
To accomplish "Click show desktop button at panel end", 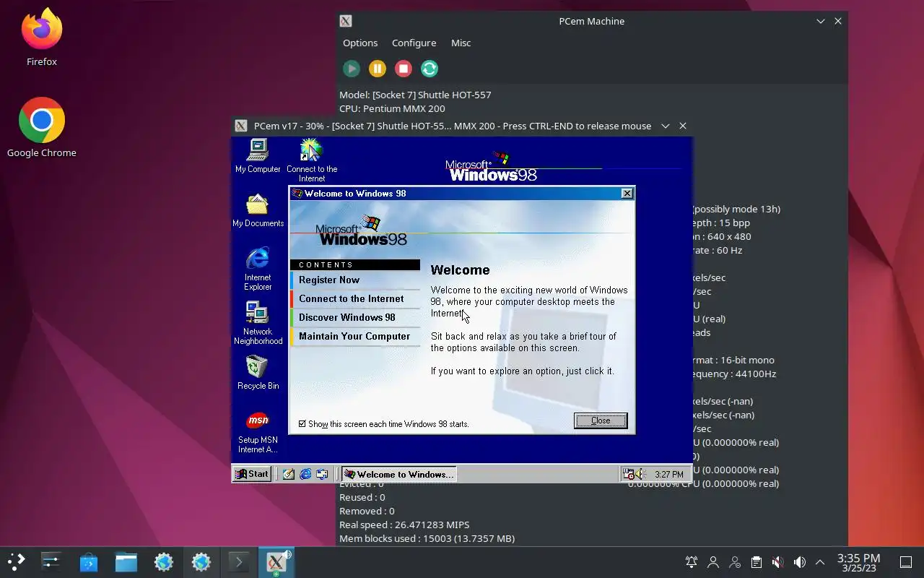I will 906,562.
